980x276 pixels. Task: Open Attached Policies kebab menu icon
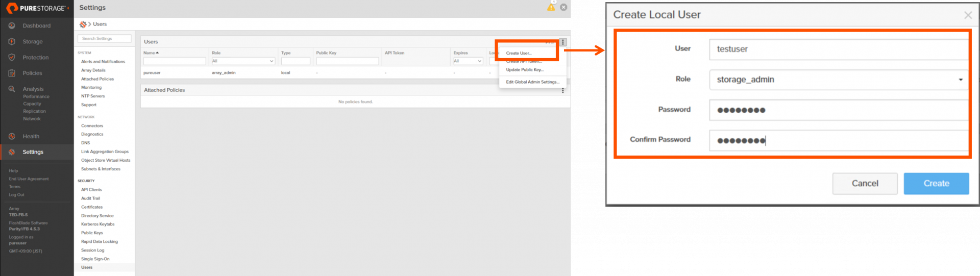(x=563, y=90)
